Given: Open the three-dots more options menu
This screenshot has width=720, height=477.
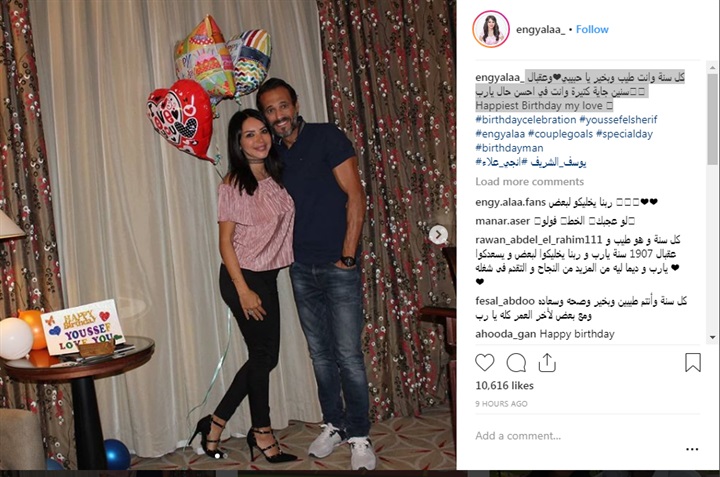Looking at the screenshot, I should [x=692, y=449].
